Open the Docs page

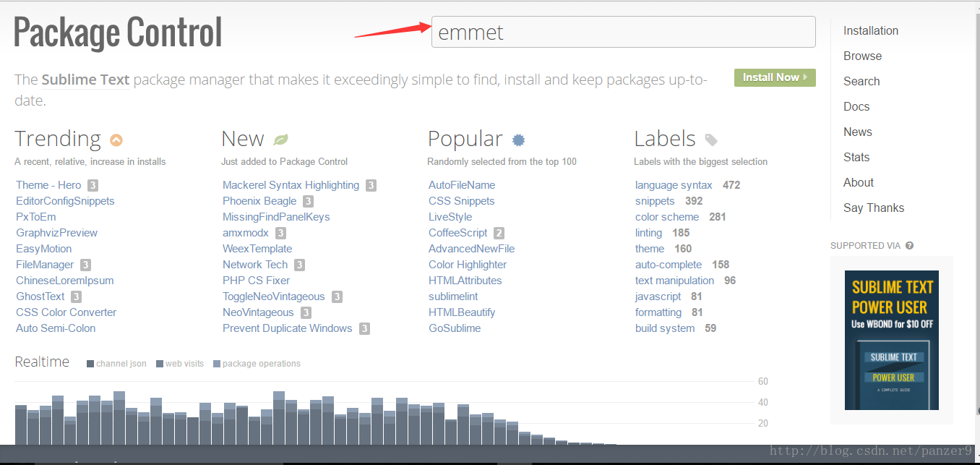click(856, 106)
